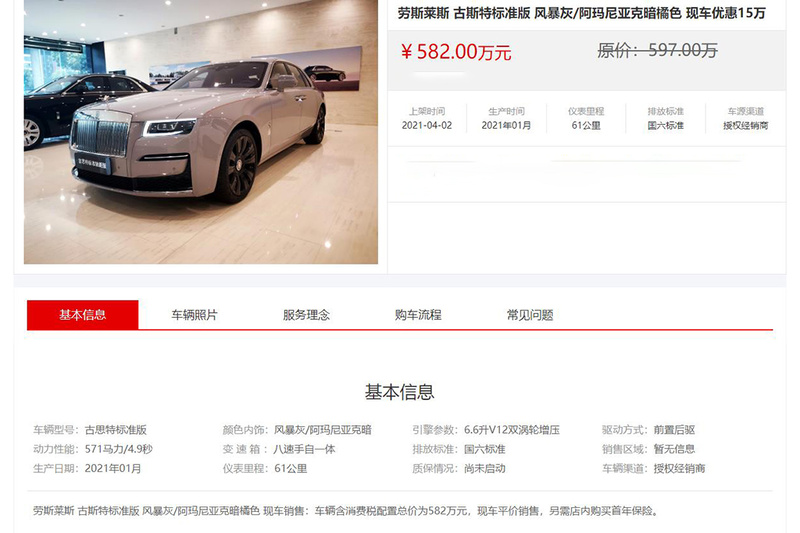Viewport: 800px width, 533px height.
Task: Click the 基本信息 section heading
Action: pyautogui.click(x=399, y=392)
